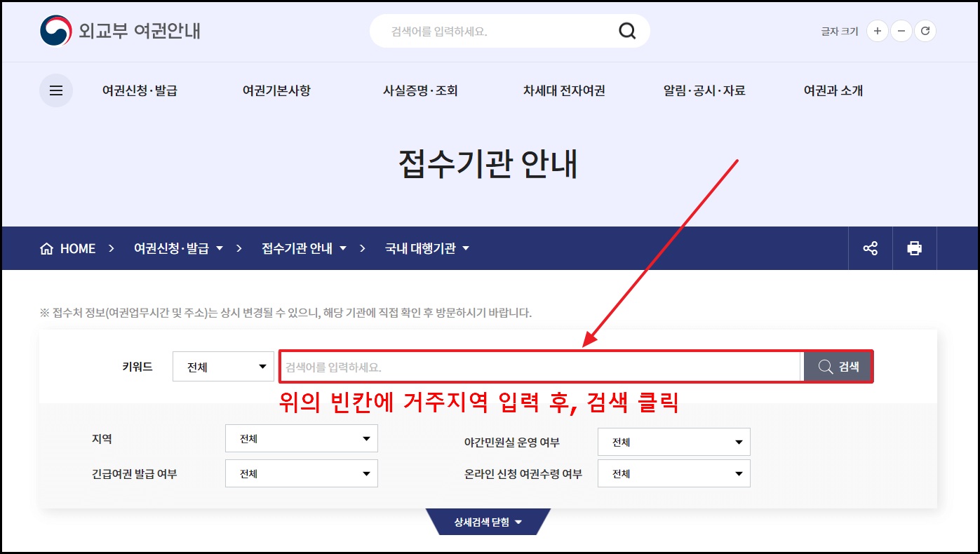Click the 검색 search button
980x554 pixels.
[838, 365]
